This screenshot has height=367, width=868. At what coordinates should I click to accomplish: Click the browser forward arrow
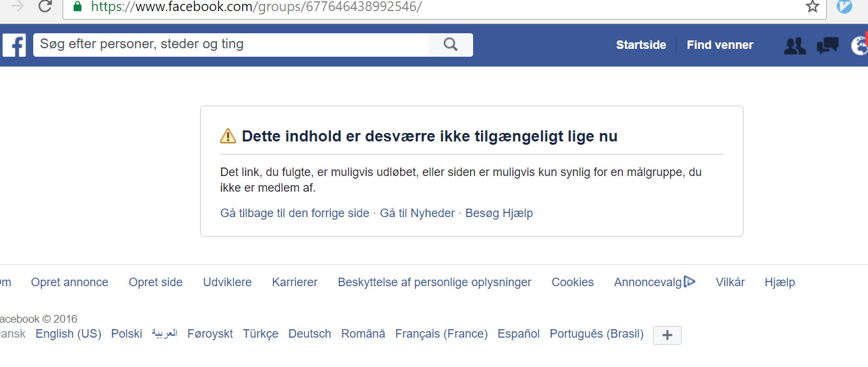pyautogui.click(x=18, y=7)
